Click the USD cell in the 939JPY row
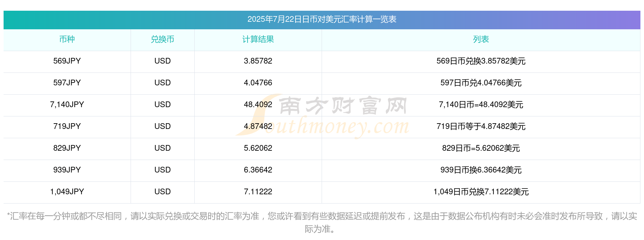644x240 pixels. coord(162,170)
